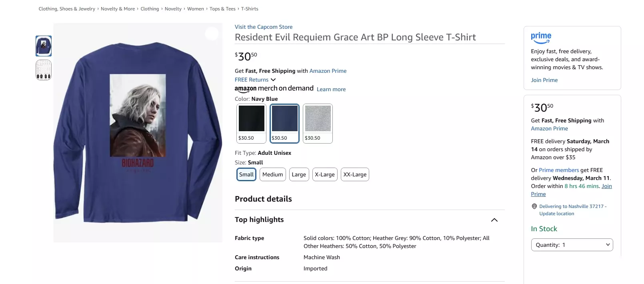This screenshot has height=284, width=644.
Task: Choose the Heather Grey color swatch
Action: 318,123
